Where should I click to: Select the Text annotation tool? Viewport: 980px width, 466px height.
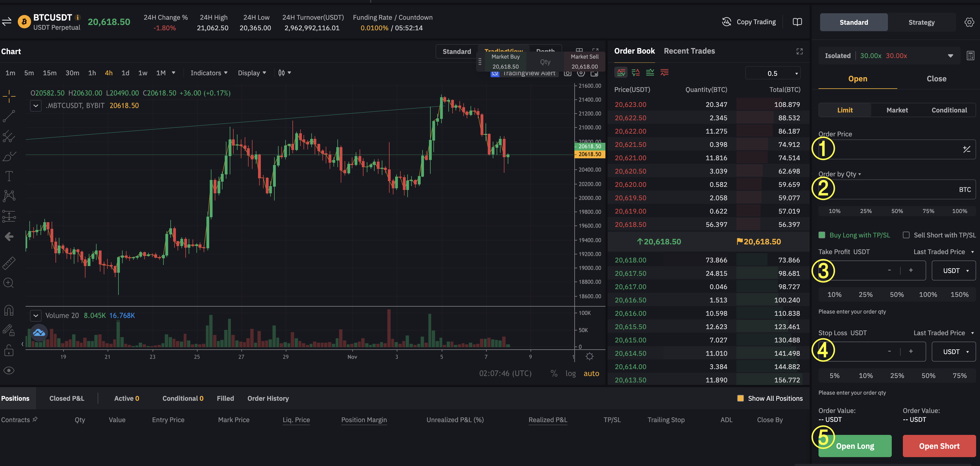tap(9, 176)
